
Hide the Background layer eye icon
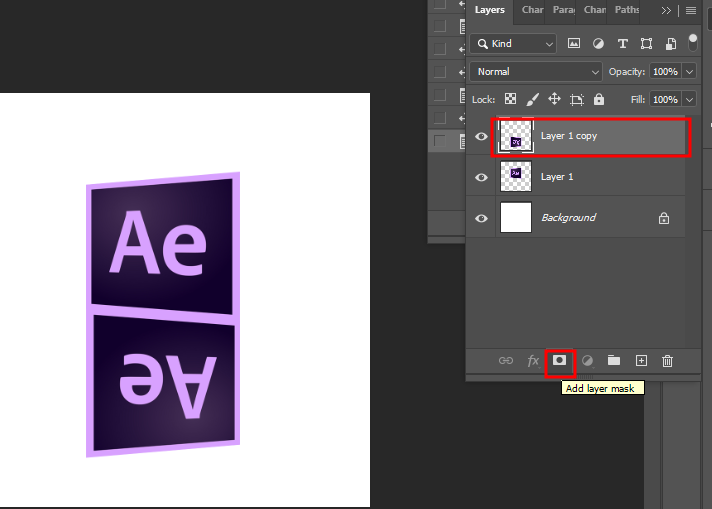481,218
